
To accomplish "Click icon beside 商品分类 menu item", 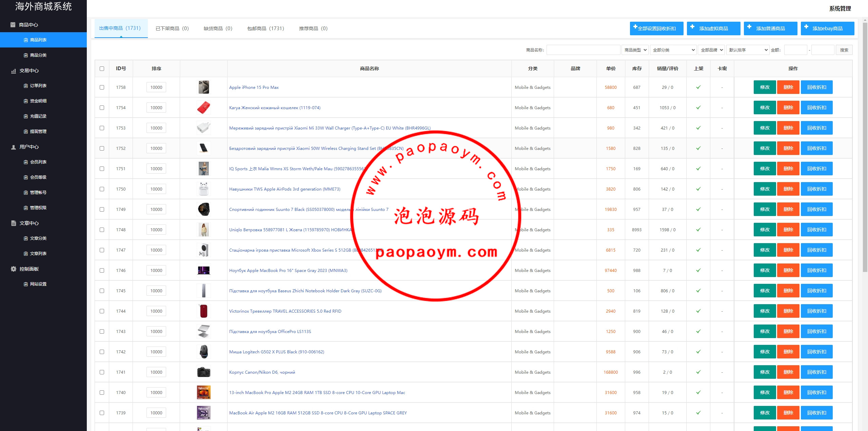I will 26,55.
